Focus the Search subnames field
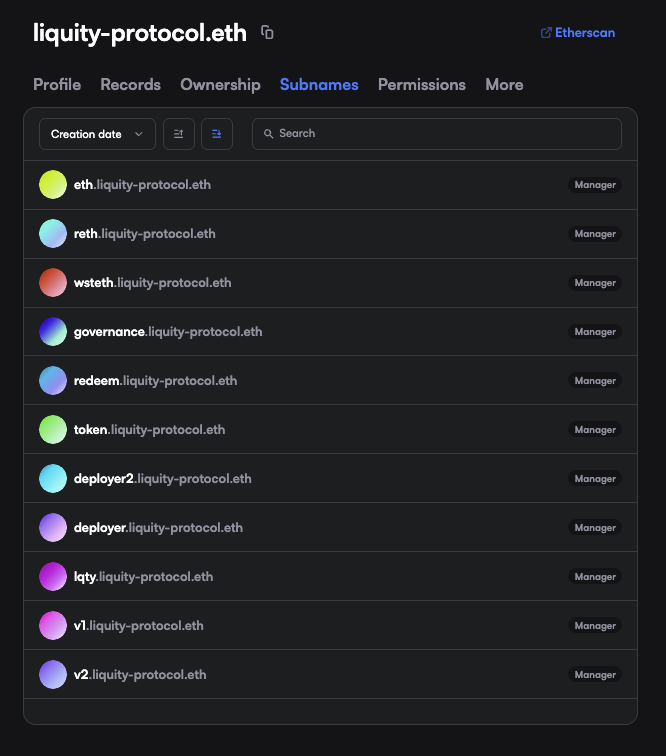The width and height of the screenshot is (666, 756). tap(437, 134)
